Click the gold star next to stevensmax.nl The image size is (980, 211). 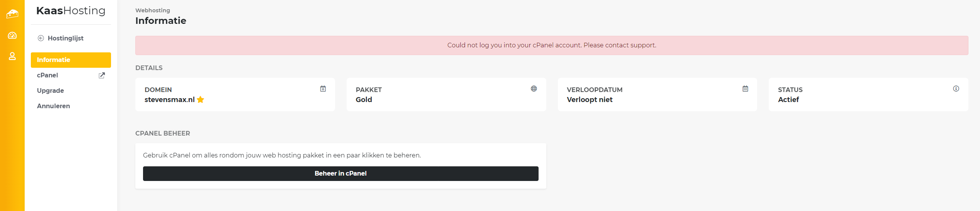pyautogui.click(x=200, y=100)
